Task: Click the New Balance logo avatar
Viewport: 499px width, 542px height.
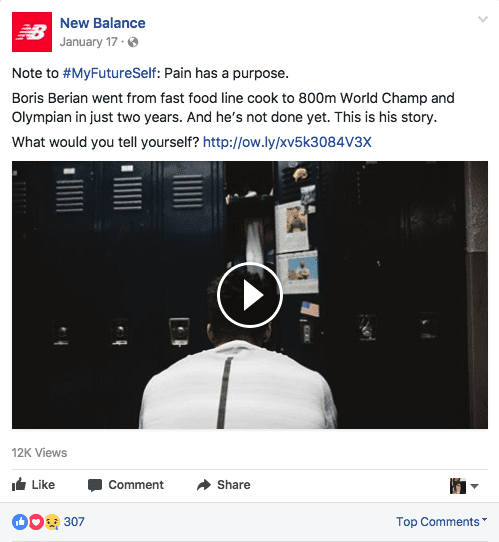Action: 32,32
